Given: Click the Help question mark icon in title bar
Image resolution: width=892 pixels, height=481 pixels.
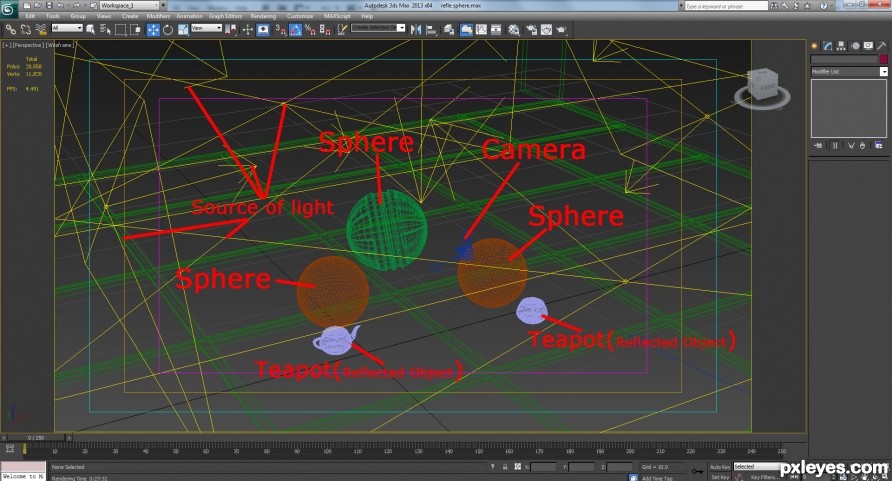Looking at the screenshot, I should [x=823, y=6].
